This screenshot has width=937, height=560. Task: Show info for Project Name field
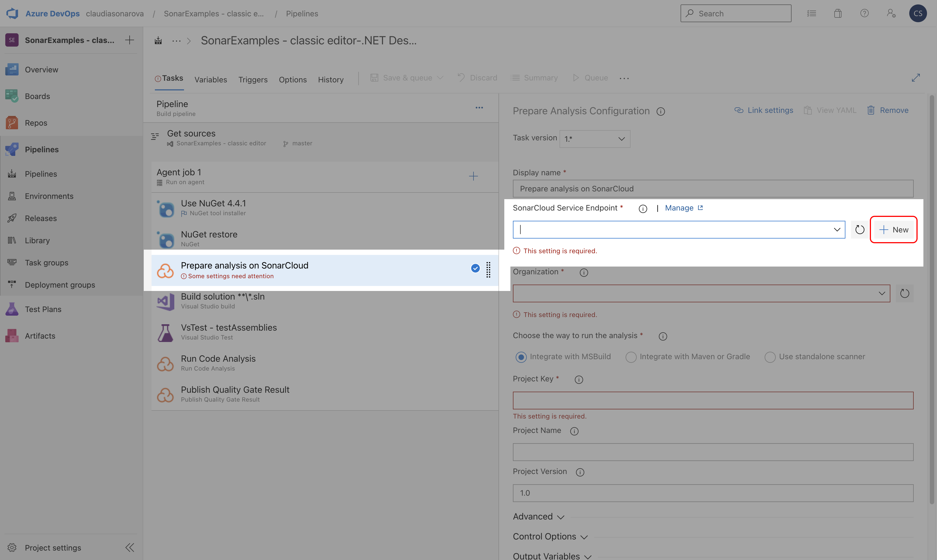(574, 431)
